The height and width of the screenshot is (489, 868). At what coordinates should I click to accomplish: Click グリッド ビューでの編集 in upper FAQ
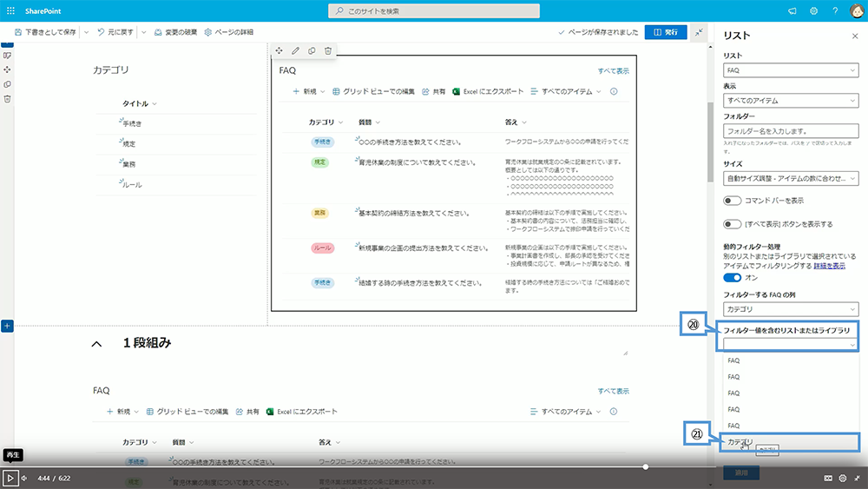coord(373,91)
